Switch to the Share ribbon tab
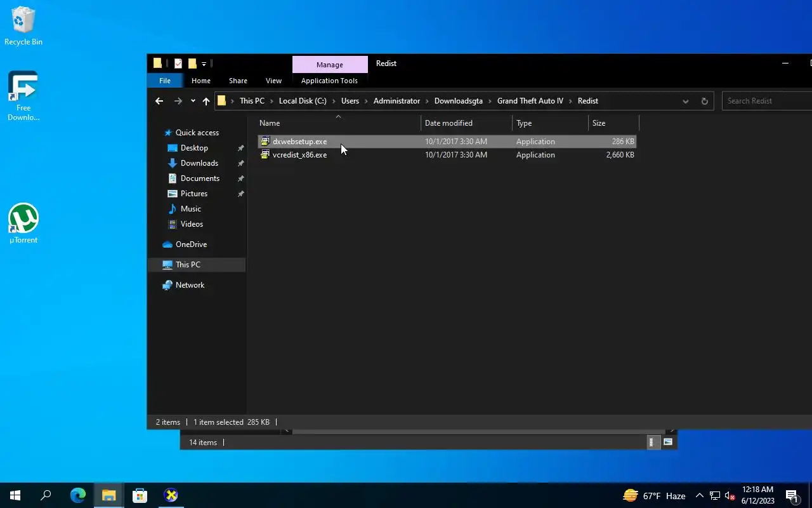 (x=238, y=81)
